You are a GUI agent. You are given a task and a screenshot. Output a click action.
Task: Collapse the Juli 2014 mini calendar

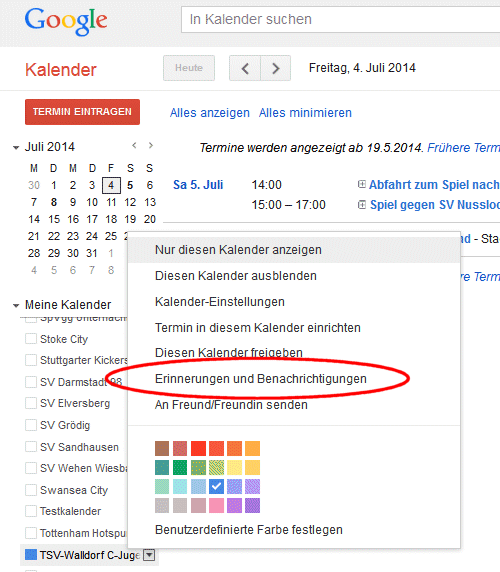(x=16, y=148)
